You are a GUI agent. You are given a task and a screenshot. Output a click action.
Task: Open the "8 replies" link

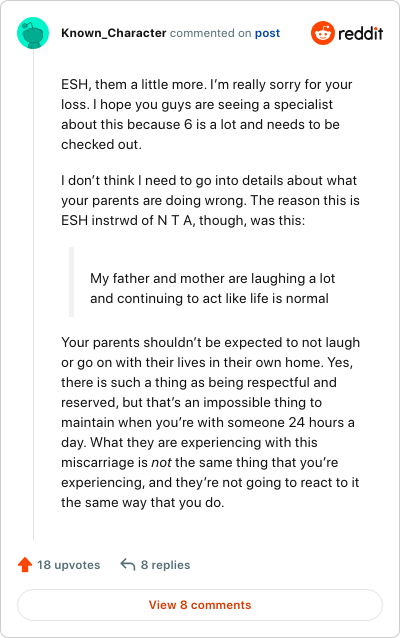click(165, 565)
